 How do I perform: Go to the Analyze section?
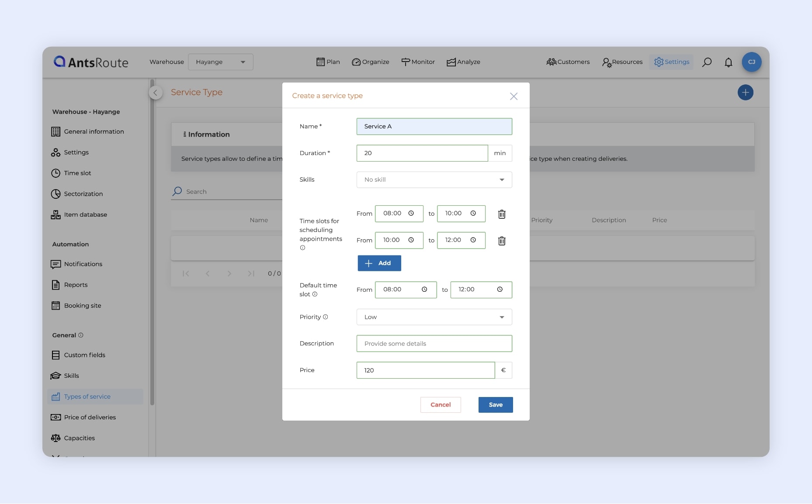[x=463, y=62]
